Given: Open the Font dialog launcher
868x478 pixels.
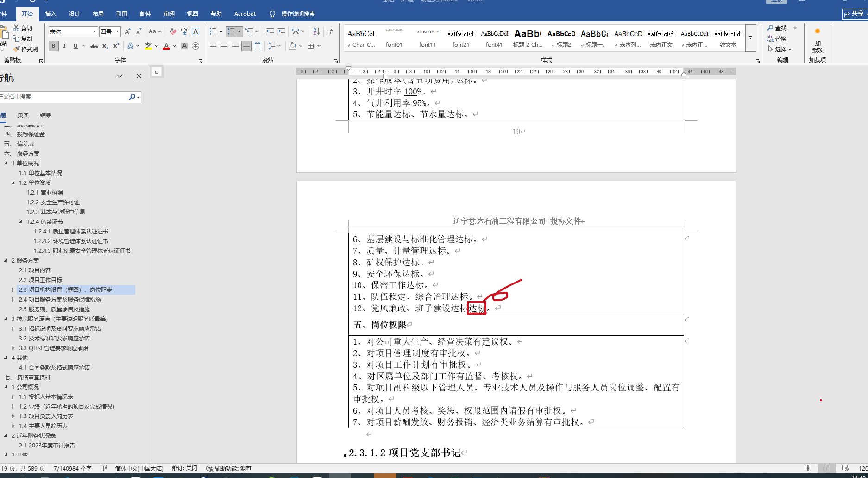Looking at the screenshot, I should pyautogui.click(x=201, y=61).
